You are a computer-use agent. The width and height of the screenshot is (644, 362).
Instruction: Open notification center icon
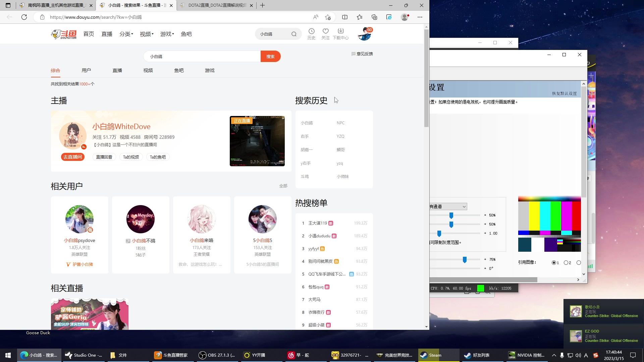tap(633, 355)
